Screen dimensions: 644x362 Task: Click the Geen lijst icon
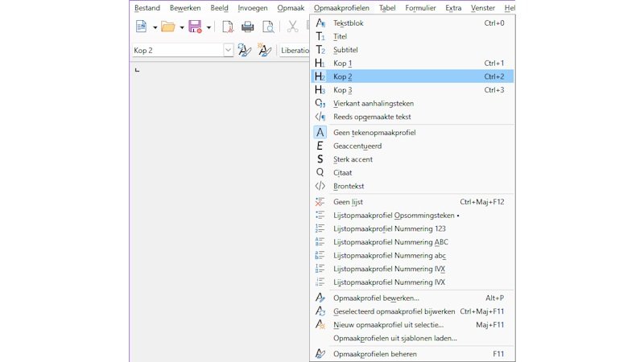(x=320, y=202)
